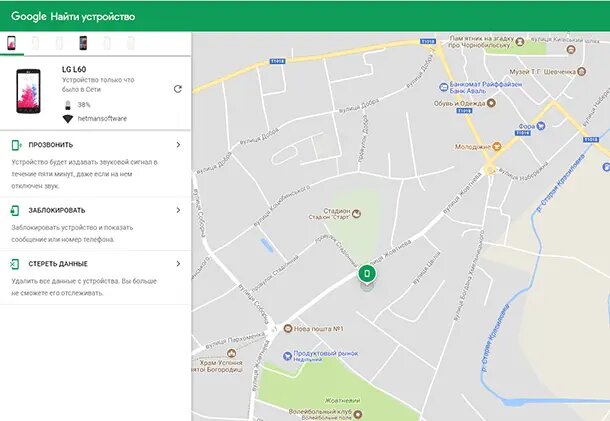Click the 38% battery level text

[84, 105]
